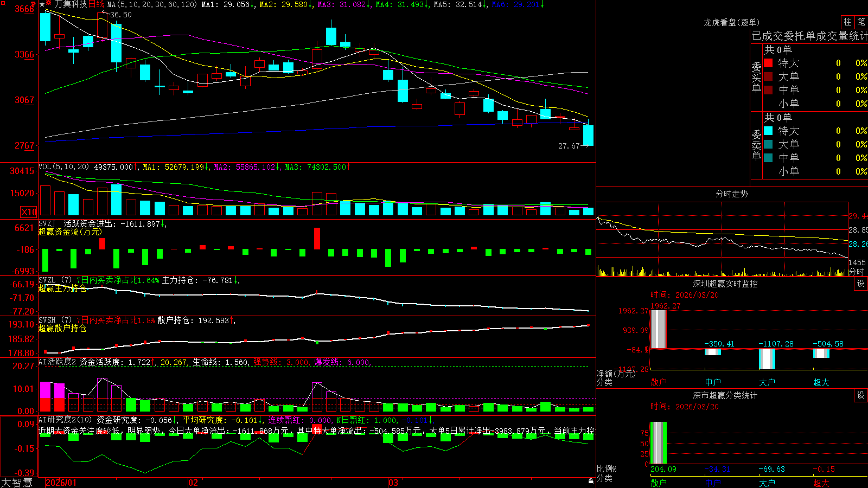868x488 pixels.
Task: Click teal 中单 sell-order swatch
Action: [x=768, y=157]
